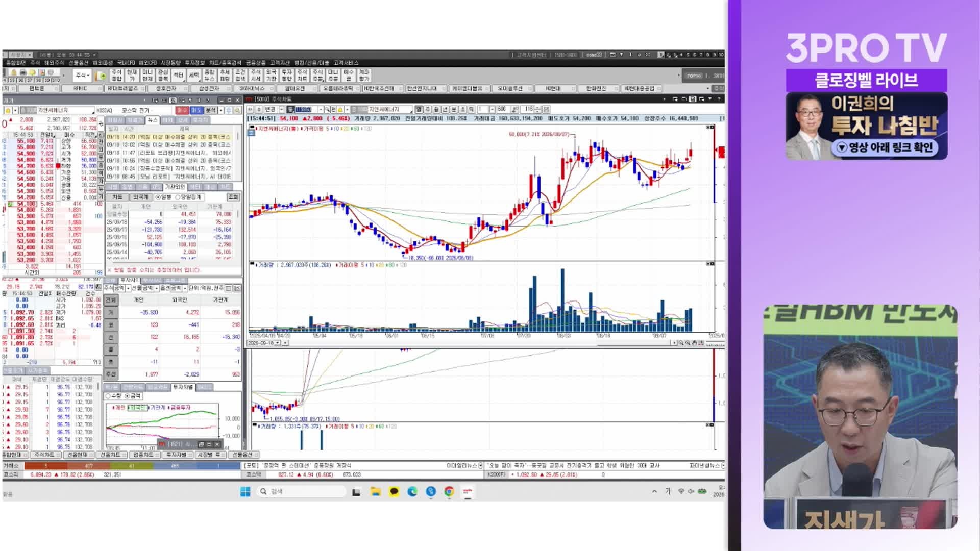980x551 pixels.
Task: Open the 조건검색 toolbar screen
Action: [240, 76]
